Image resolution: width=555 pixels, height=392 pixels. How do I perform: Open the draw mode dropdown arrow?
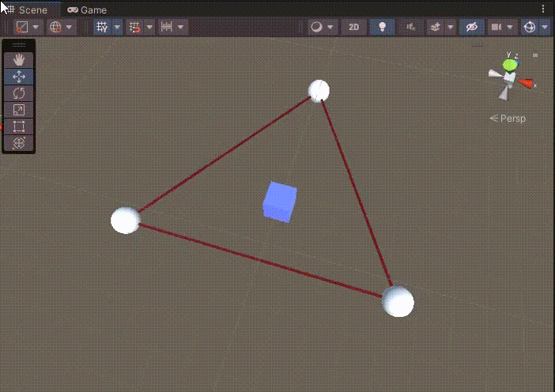click(x=330, y=27)
